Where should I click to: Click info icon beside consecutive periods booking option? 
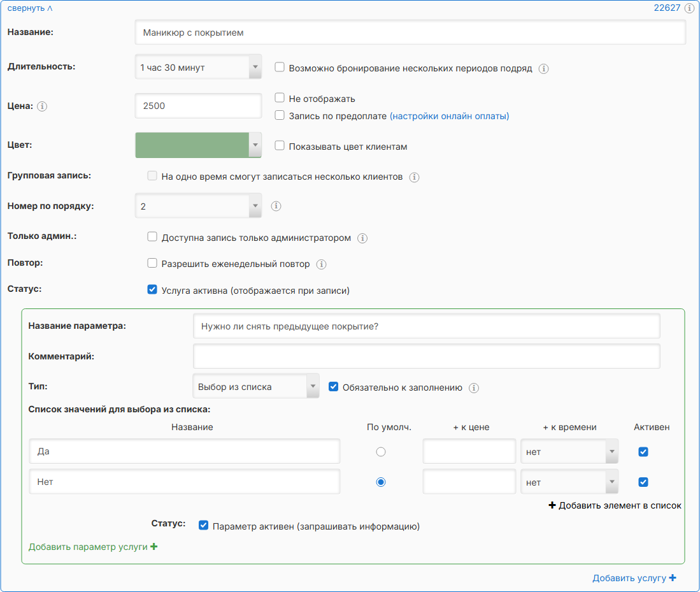(543, 68)
